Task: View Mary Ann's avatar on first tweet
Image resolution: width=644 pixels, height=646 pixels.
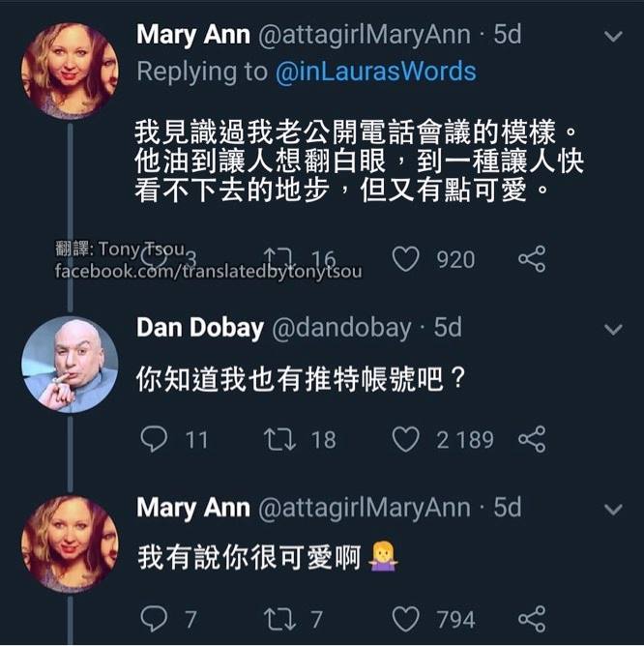Action: (x=70, y=71)
